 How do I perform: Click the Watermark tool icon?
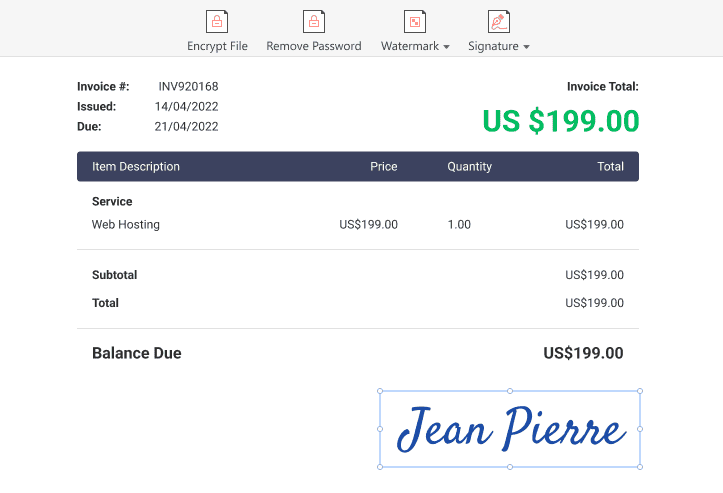tap(415, 22)
